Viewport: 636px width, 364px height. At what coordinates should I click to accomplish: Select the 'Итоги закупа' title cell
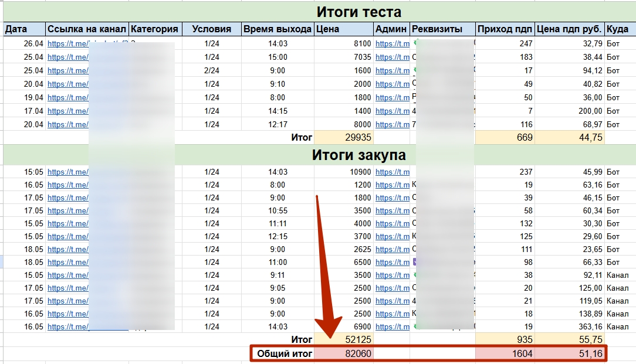click(320, 155)
